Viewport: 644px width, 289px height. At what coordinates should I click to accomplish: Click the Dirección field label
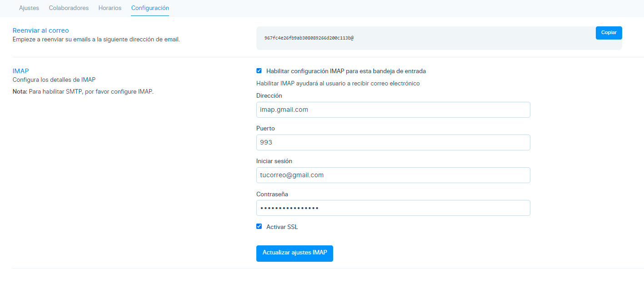[x=269, y=96]
